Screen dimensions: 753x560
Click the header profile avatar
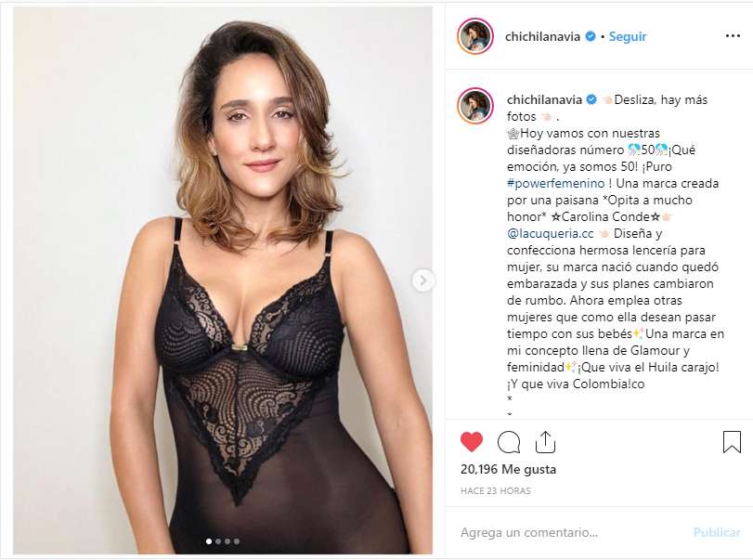click(474, 36)
